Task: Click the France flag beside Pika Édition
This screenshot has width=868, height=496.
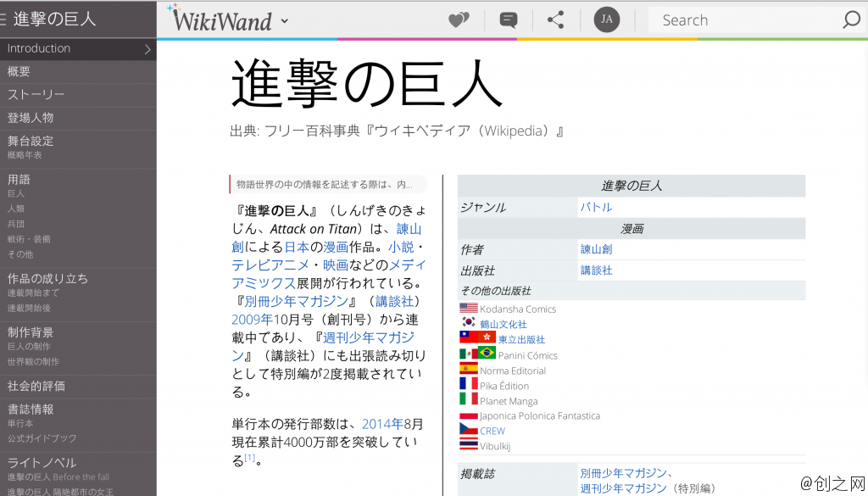Action: pyautogui.click(x=468, y=383)
